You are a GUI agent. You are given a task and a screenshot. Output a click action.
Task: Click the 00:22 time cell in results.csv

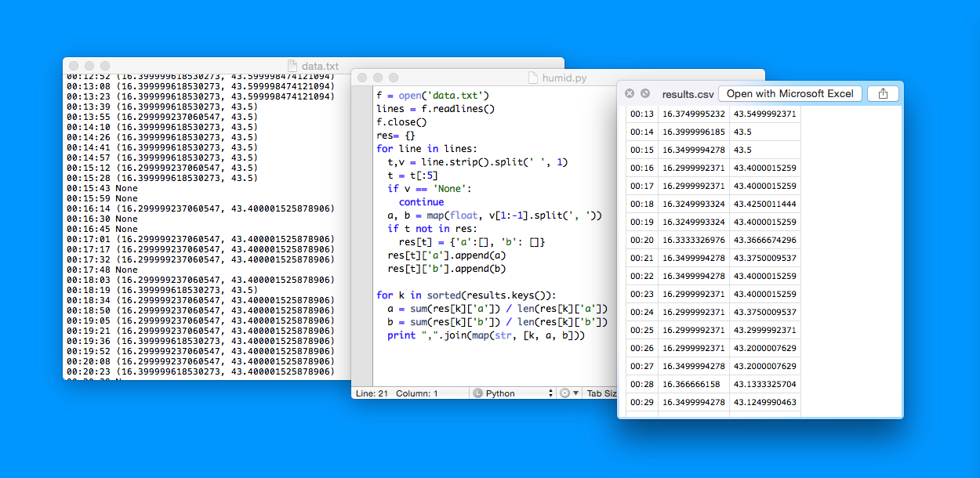pyautogui.click(x=642, y=277)
